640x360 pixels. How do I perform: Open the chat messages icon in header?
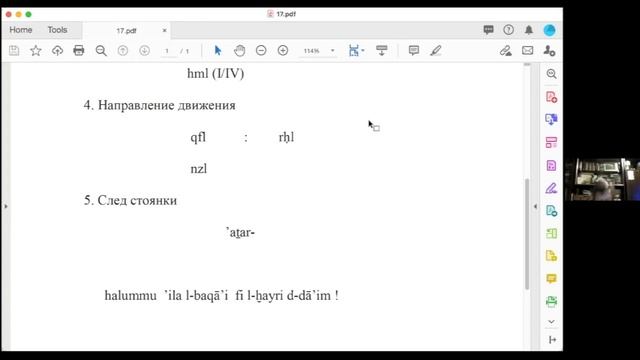click(x=488, y=30)
